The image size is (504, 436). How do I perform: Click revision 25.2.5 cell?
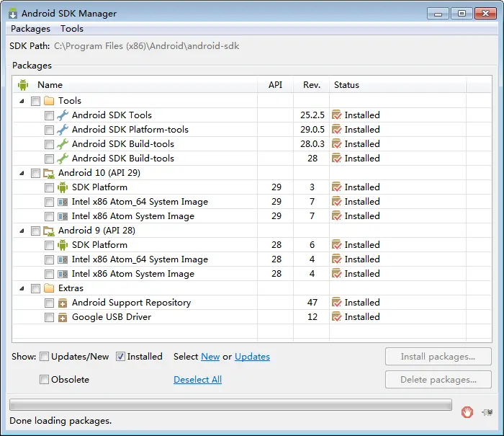click(312, 115)
